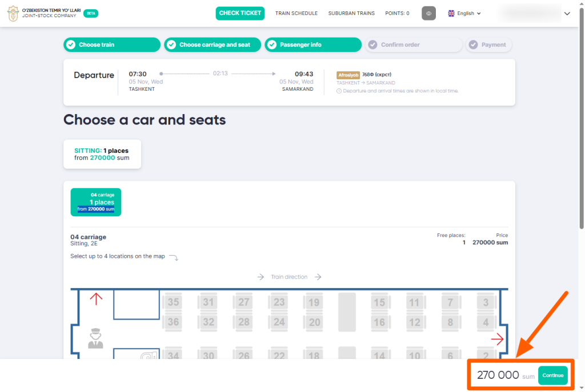The image size is (585, 392).
Task: Click the page vertical scrollbar
Action: 582,114
